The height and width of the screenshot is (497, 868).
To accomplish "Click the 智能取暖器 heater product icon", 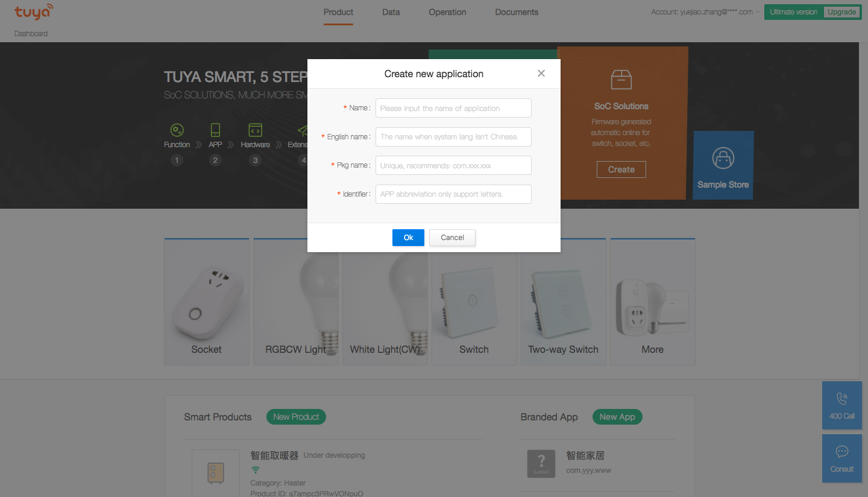I will coord(216,472).
